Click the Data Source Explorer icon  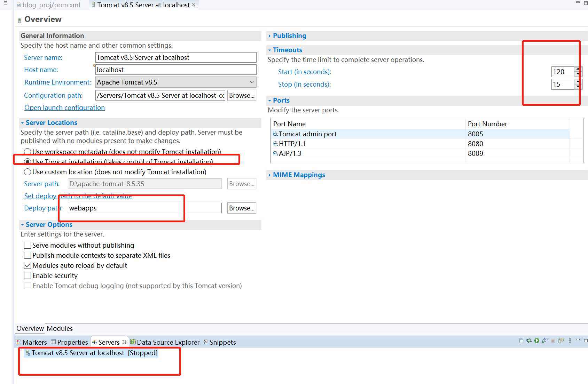(133, 342)
